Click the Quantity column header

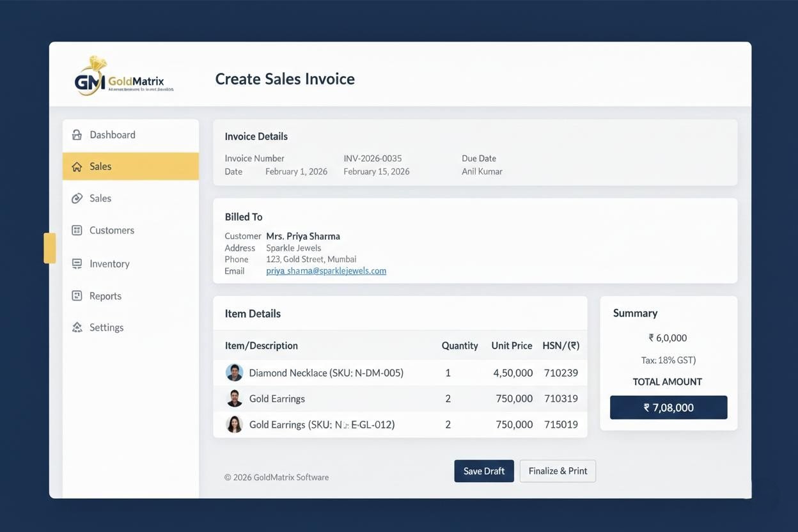tap(459, 346)
